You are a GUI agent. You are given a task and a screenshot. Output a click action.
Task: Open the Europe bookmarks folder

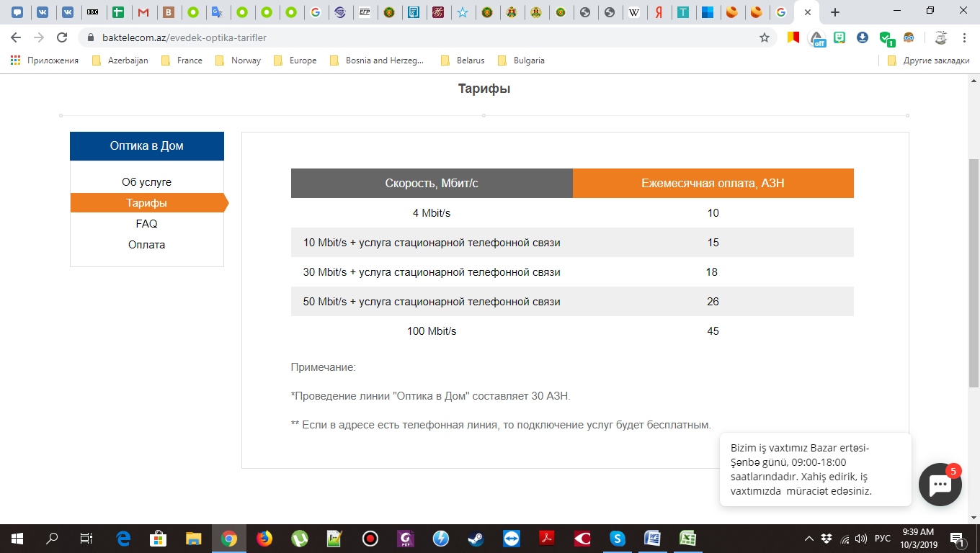(295, 60)
